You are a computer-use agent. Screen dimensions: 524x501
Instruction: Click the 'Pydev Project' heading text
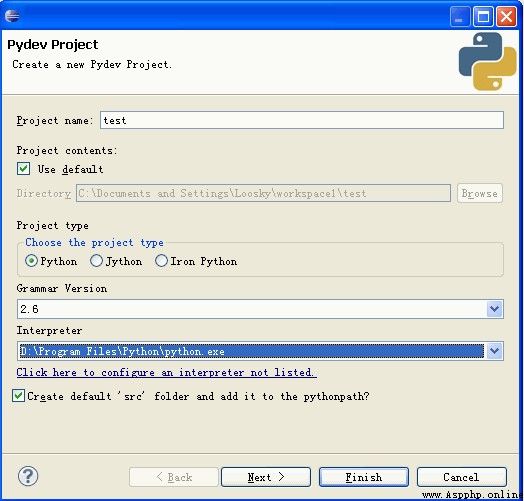coord(53,44)
